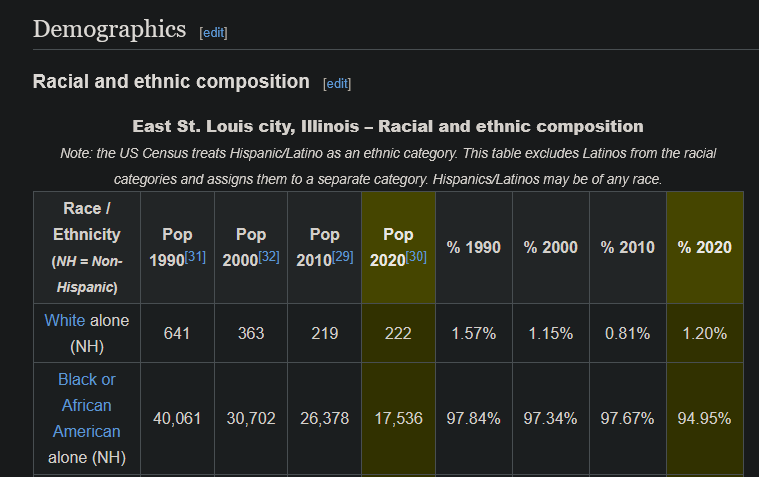This screenshot has width=759, height=477.
Task: Click the Racial and ethnic composition subheading
Action: (x=171, y=82)
